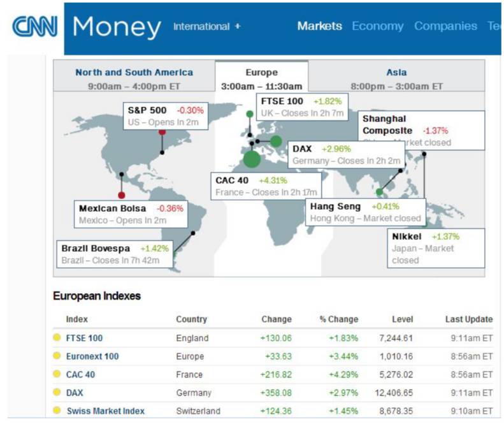The image size is (504, 424).
Task: Click the England country cell
Action: 192,338
